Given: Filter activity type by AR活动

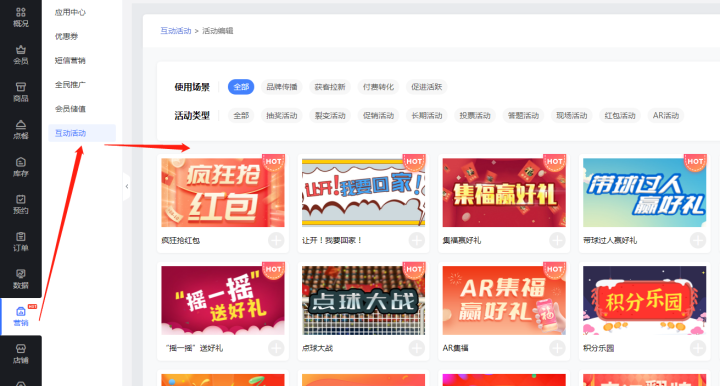Looking at the screenshot, I should pos(666,116).
